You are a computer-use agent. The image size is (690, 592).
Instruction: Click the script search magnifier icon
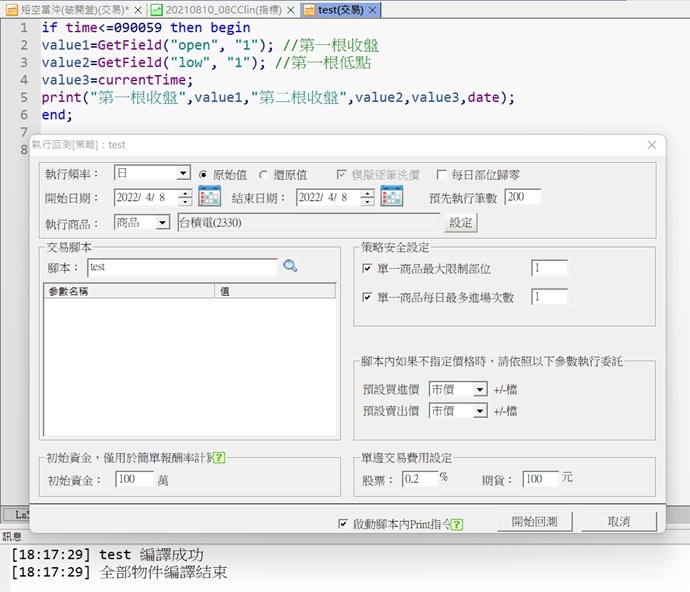290,267
